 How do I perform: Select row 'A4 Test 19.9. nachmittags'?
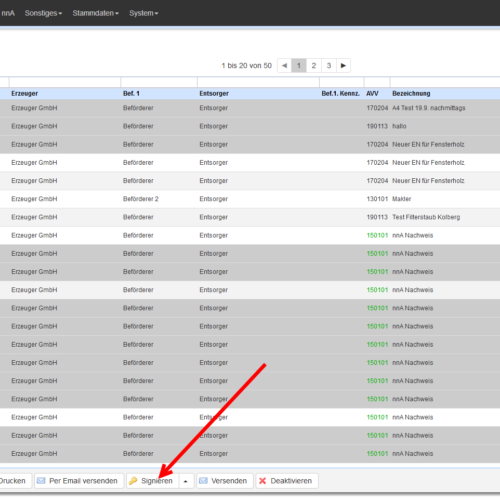(x=250, y=108)
